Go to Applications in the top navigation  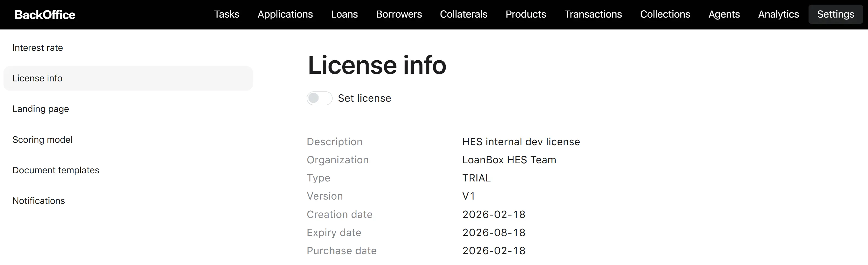click(x=285, y=14)
